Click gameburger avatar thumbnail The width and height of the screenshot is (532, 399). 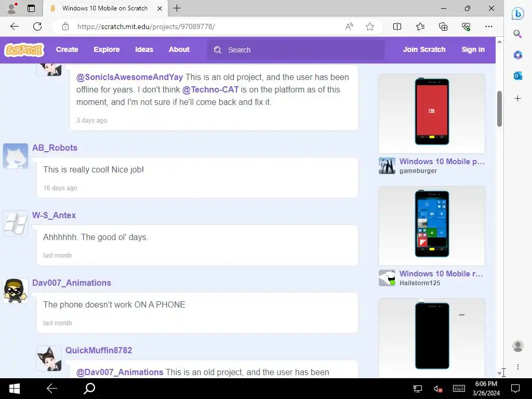[387, 166]
